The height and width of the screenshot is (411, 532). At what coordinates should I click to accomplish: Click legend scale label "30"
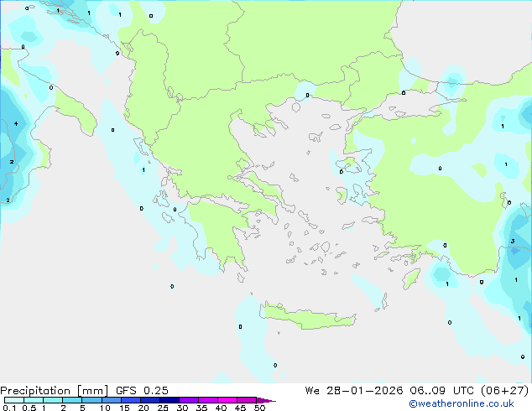182,408
